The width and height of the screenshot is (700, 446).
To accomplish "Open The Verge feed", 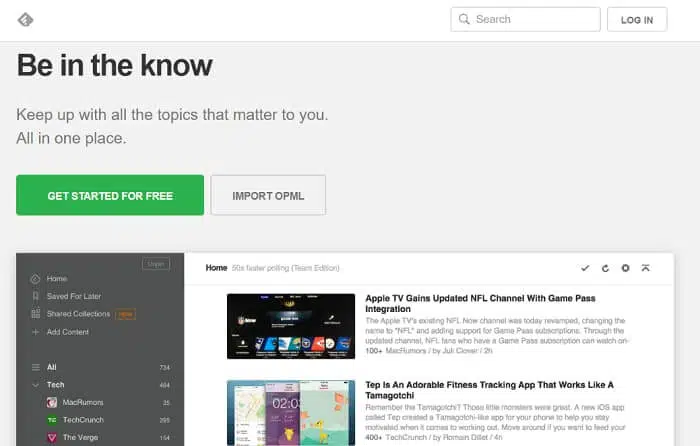I will point(80,437).
